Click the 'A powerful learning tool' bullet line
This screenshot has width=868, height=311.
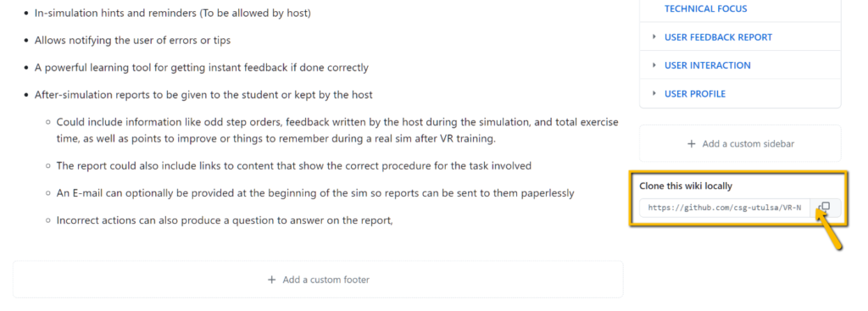pos(202,68)
